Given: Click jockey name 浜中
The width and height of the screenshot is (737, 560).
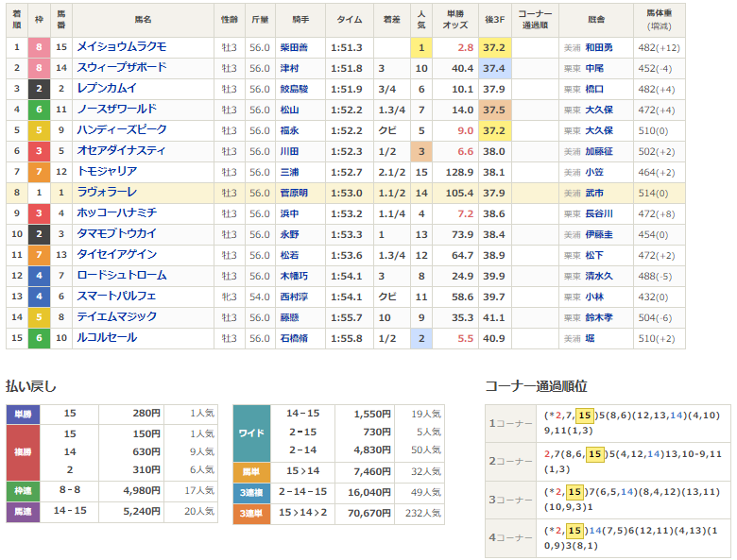Looking at the screenshot, I should click(289, 213).
